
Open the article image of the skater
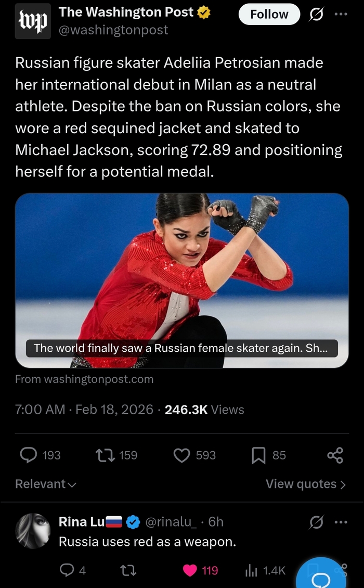[182, 271]
